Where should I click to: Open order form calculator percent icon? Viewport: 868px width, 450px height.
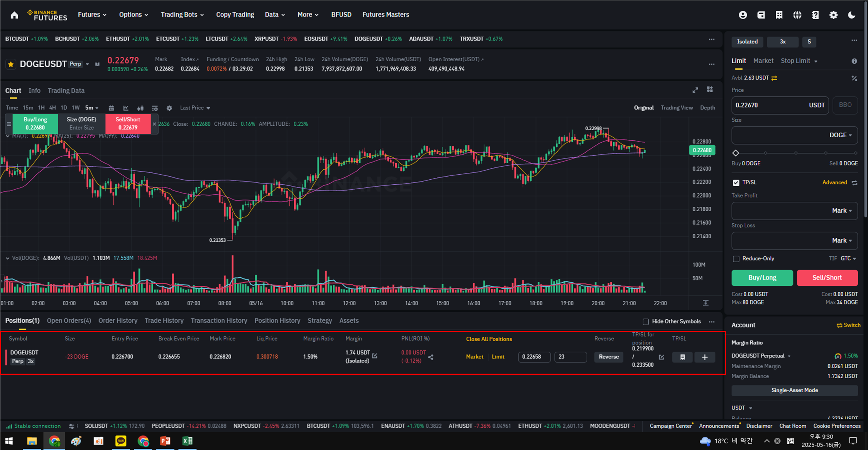coord(854,78)
